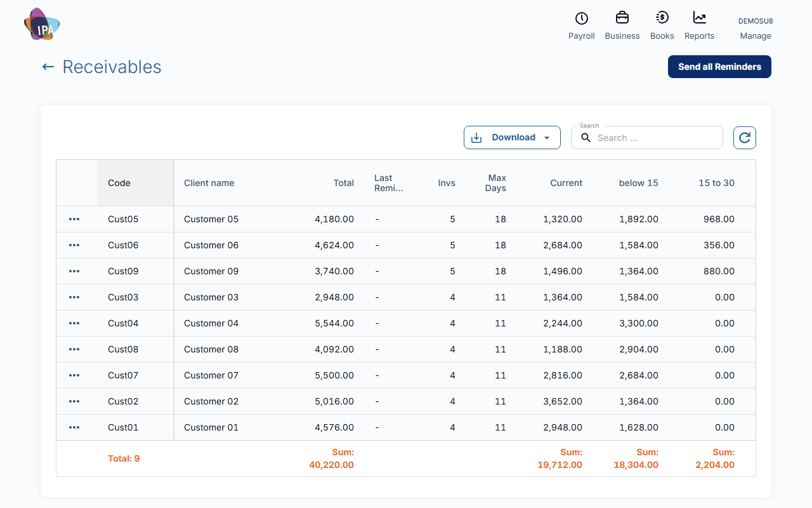Open row actions for Cust07
This screenshot has width=812, height=508.
(74, 375)
